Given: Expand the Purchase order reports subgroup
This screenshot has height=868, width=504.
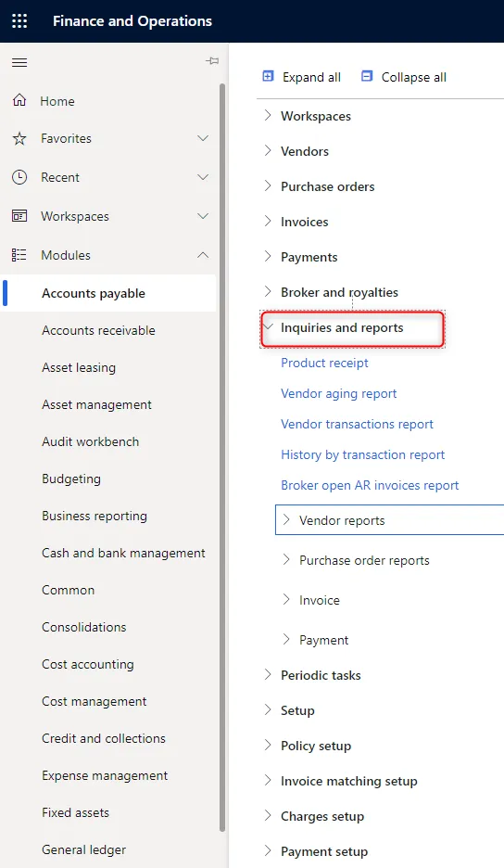Looking at the screenshot, I should [x=286, y=560].
